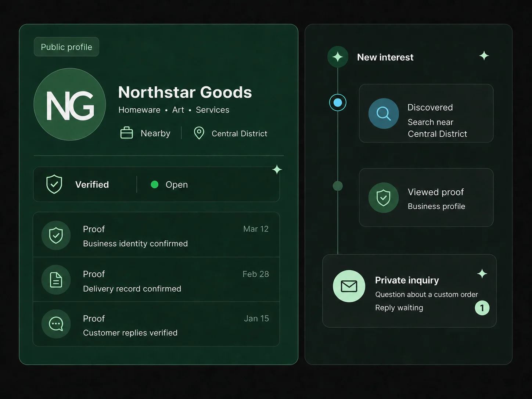Screen dimensions: 532x399
Task: Click the New interest heading
Action: pyautogui.click(x=385, y=57)
